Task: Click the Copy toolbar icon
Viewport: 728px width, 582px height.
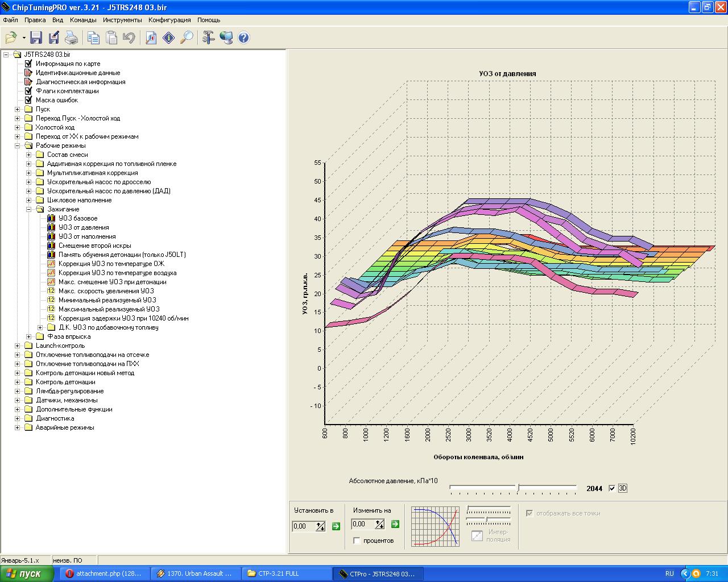Action: pyautogui.click(x=93, y=38)
